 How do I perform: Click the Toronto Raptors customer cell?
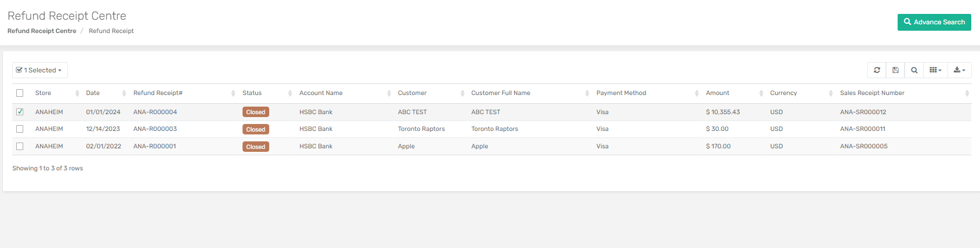pyautogui.click(x=421, y=129)
